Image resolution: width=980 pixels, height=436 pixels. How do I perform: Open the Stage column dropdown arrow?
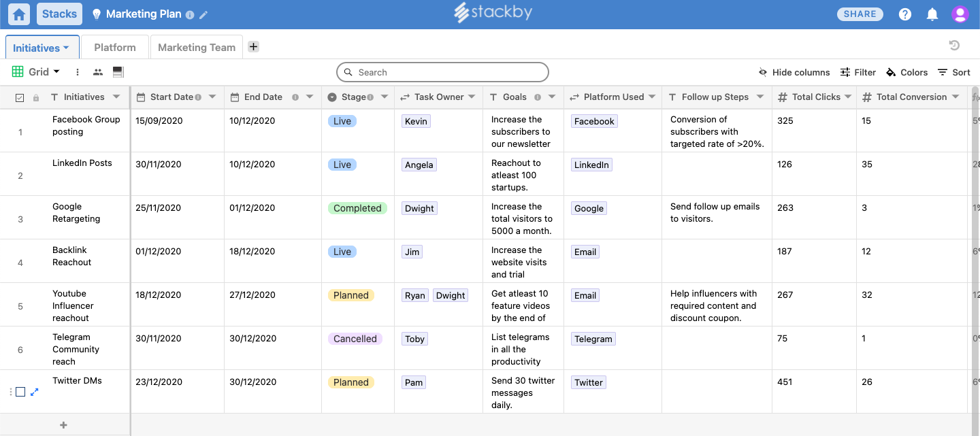pyautogui.click(x=384, y=97)
